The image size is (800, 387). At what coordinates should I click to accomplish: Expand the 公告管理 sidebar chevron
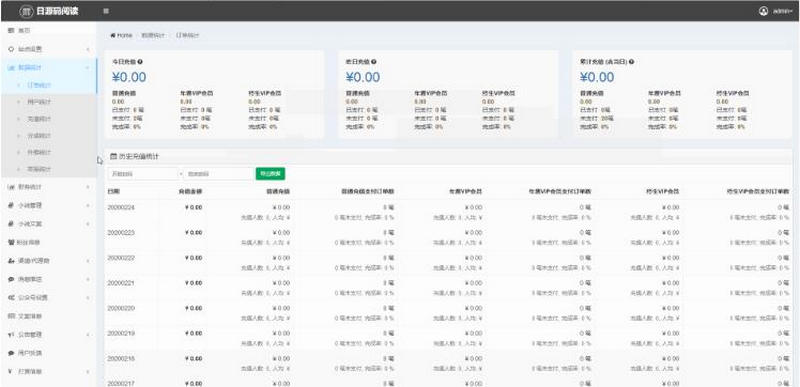(x=88, y=335)
